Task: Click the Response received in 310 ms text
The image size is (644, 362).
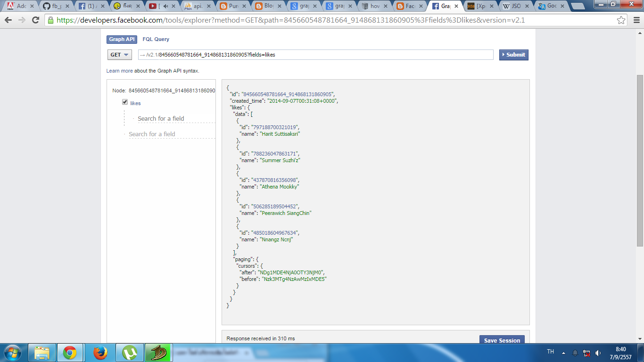Action: click(261, 338)
